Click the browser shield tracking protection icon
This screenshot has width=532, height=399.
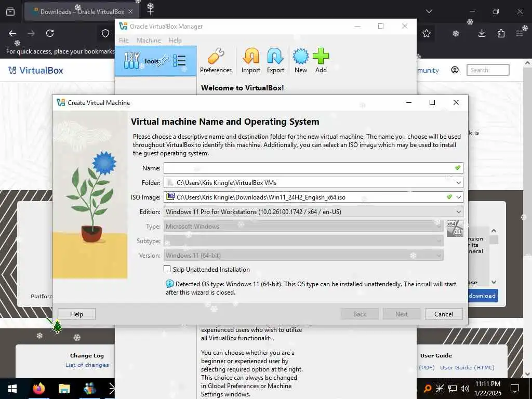(105, 33)
